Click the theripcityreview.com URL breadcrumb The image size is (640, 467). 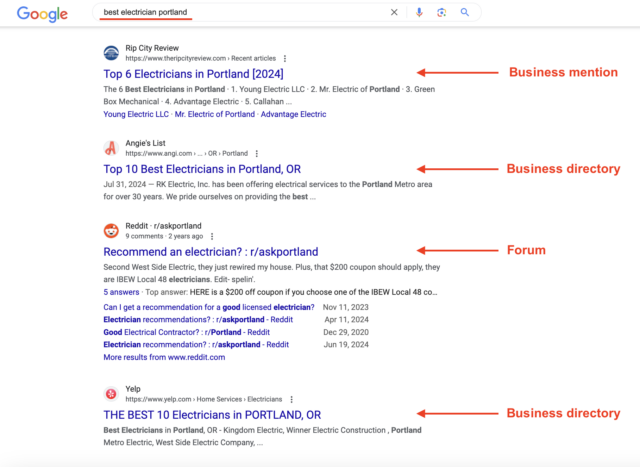tap(200, 58)
